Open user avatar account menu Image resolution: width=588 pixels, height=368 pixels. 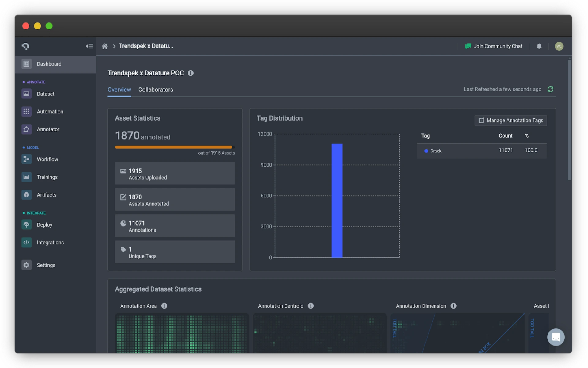point(559,46)
